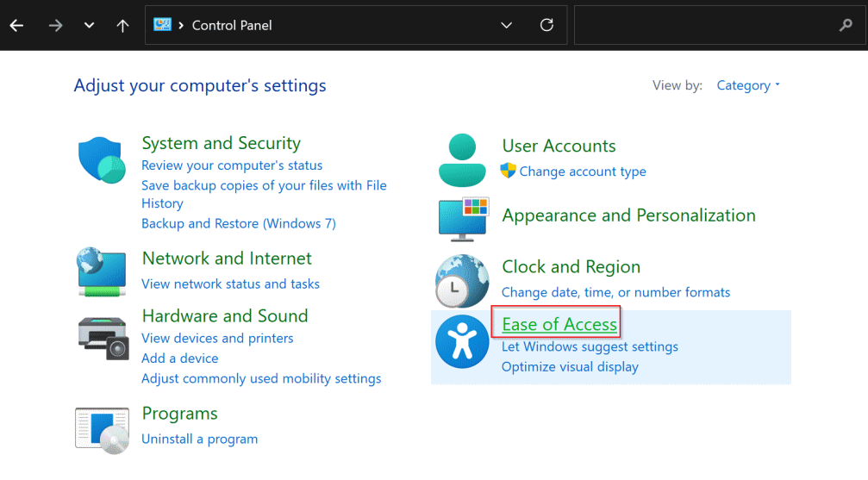Open Hardware and Sound category
868x480 pixels.
tap(225, 315)
